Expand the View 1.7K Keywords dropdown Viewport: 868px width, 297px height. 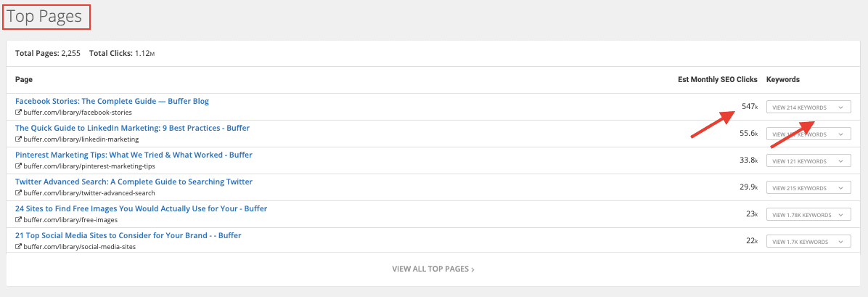[808, 242]
